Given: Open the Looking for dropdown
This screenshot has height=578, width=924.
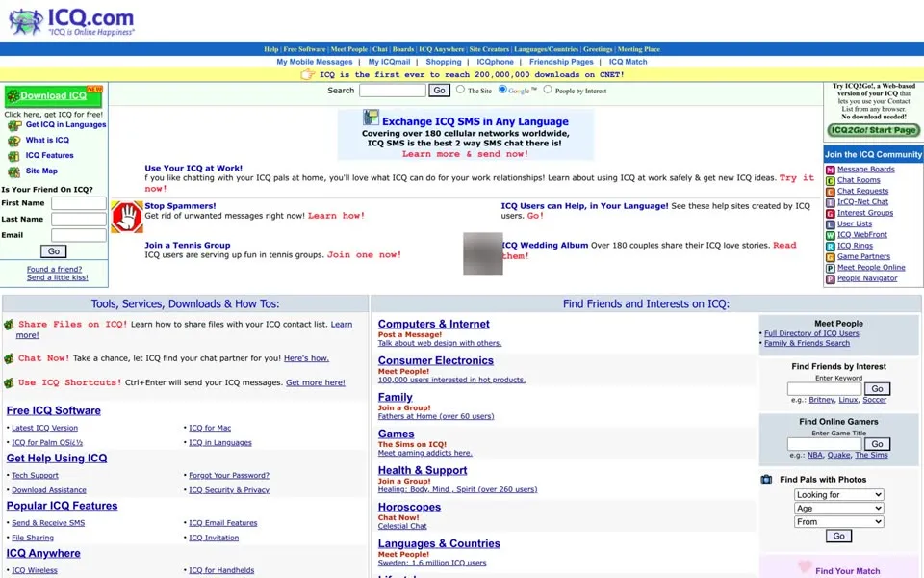Looking at the screenshot, I should (838, 495).
